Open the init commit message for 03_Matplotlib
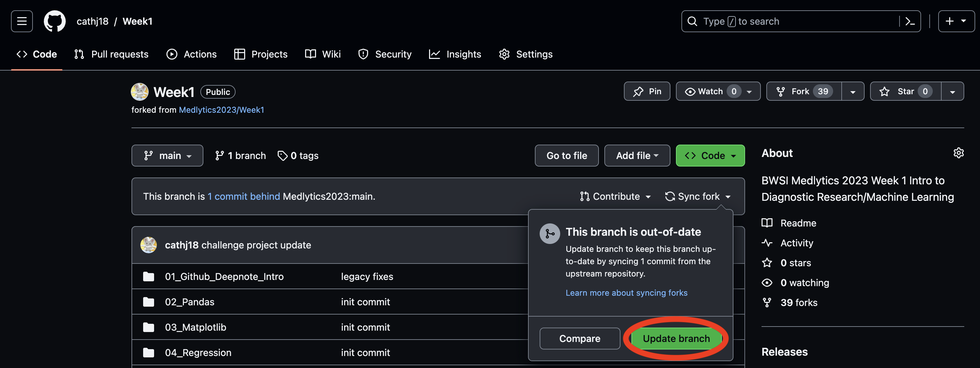 click(365, 327)
